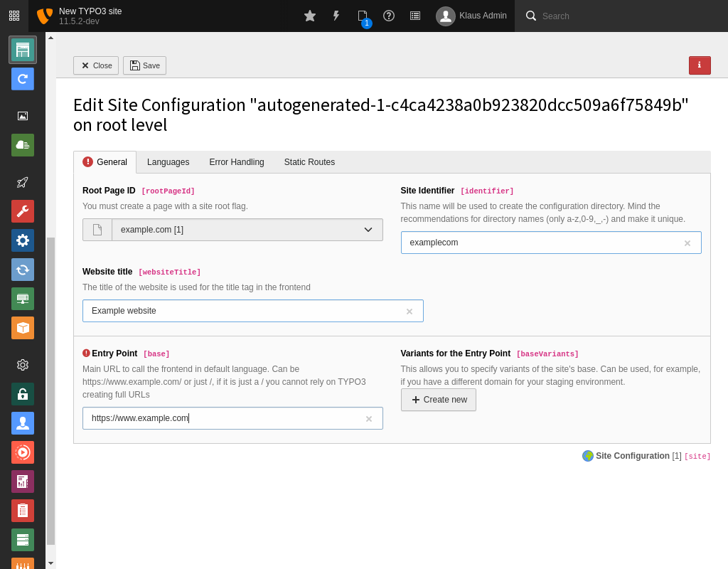
Task: Switch to the Error Handling tab
Action: 236,162
